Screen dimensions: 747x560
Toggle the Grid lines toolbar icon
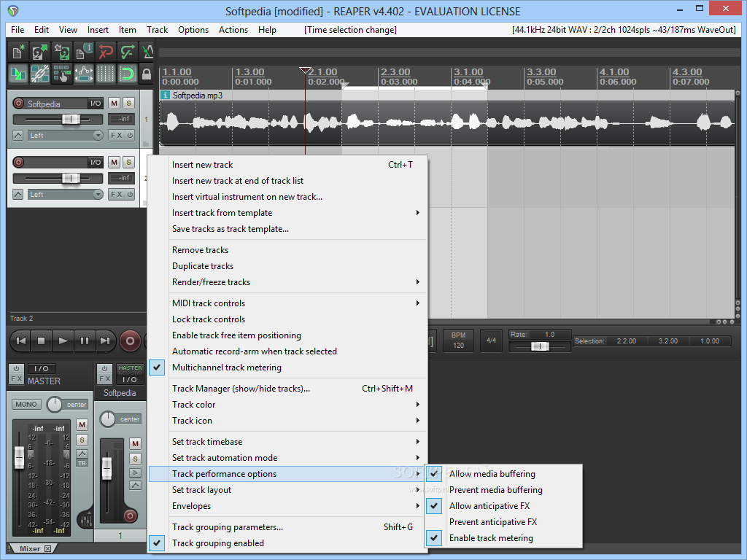coord(106,74)
